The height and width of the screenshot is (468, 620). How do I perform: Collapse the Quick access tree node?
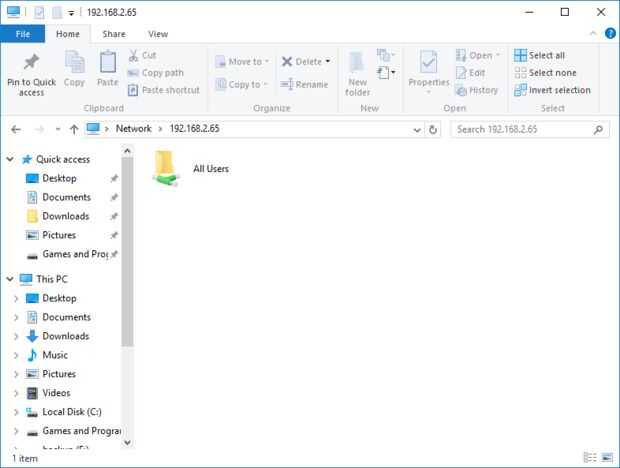point(10,159)
